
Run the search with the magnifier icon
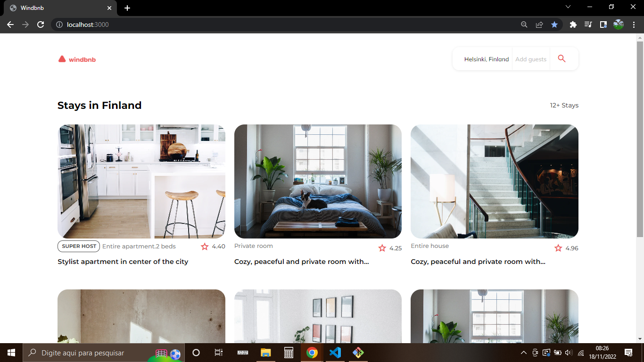[x=561, y=58]
